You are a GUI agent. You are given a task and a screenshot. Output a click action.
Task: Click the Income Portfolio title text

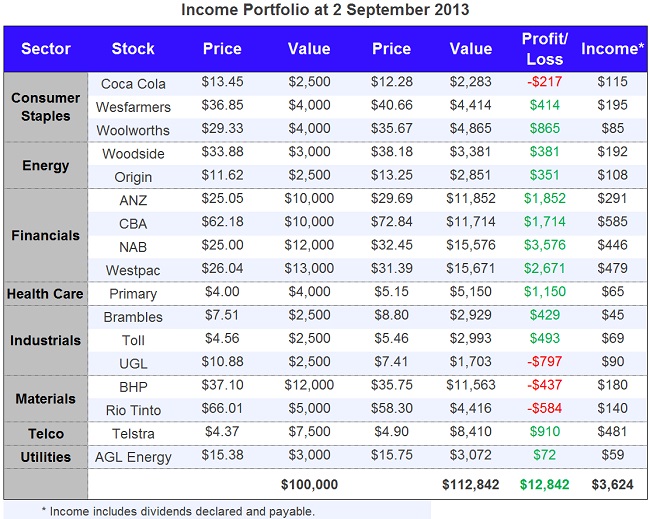click(325, 10)
